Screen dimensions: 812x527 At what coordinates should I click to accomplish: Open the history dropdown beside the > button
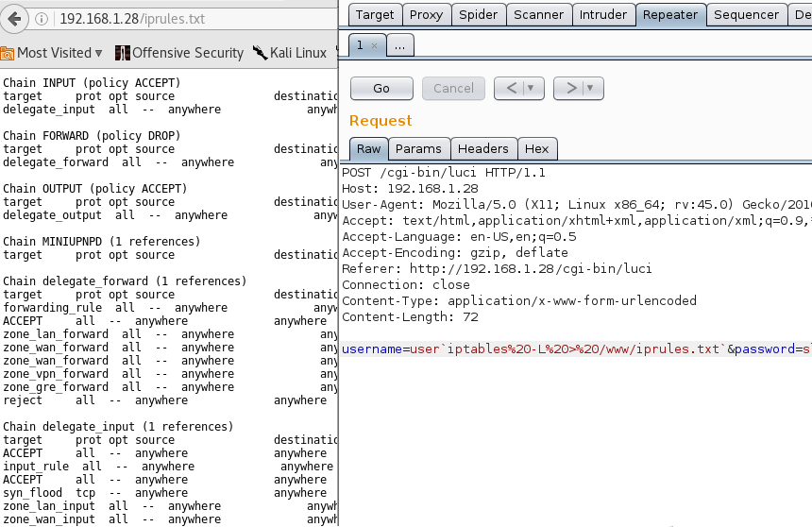[592, 88]
